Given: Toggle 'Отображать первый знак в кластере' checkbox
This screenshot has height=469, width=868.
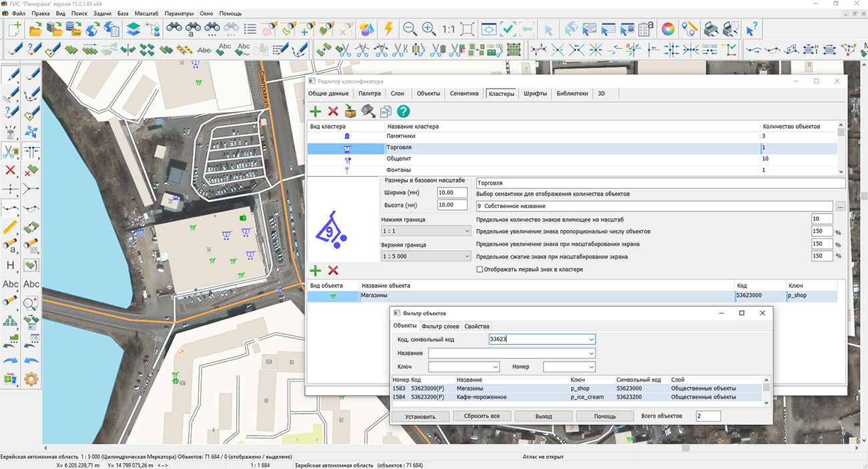Looking at the screenshot, I should click(x=479, y=270).
